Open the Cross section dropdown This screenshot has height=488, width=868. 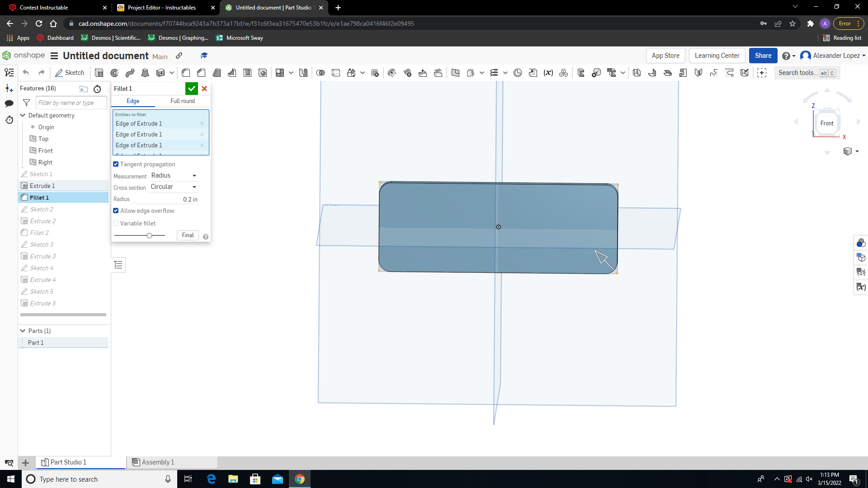click(x=174, y=187)
